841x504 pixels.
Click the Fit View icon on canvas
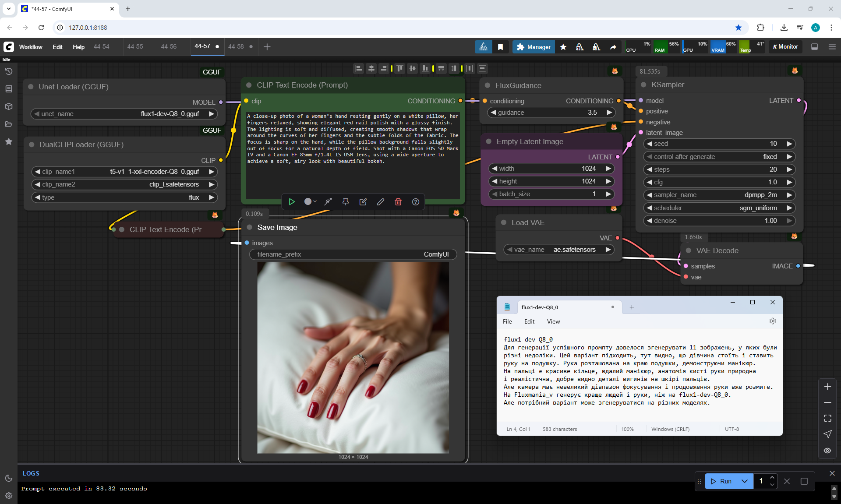[827, 418]
